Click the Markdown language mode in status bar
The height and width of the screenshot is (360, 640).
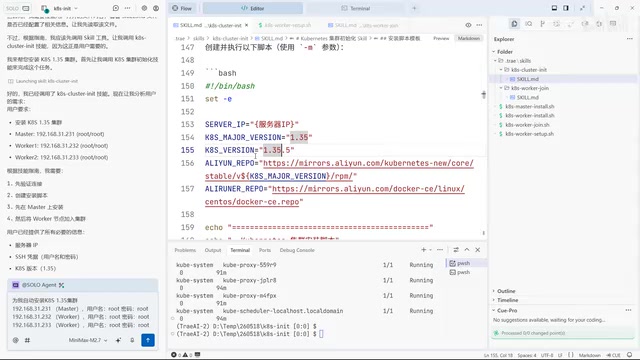[x=590, y=355]
